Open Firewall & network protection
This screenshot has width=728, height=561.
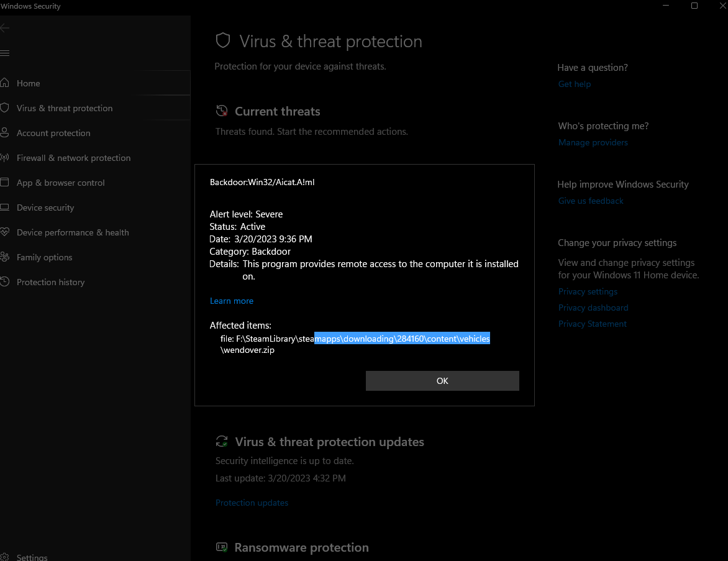pyautogui.click(x=73, y=158)
